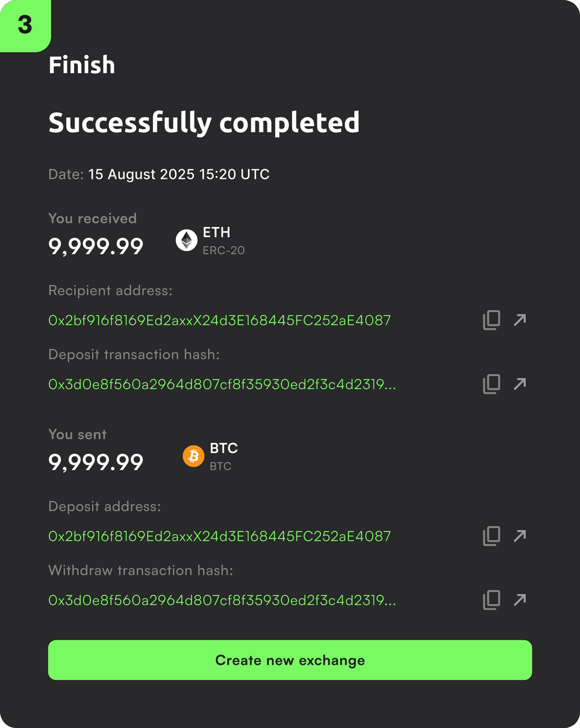
Task: Open recipient address in block explorer
Action: coord(520,320)
